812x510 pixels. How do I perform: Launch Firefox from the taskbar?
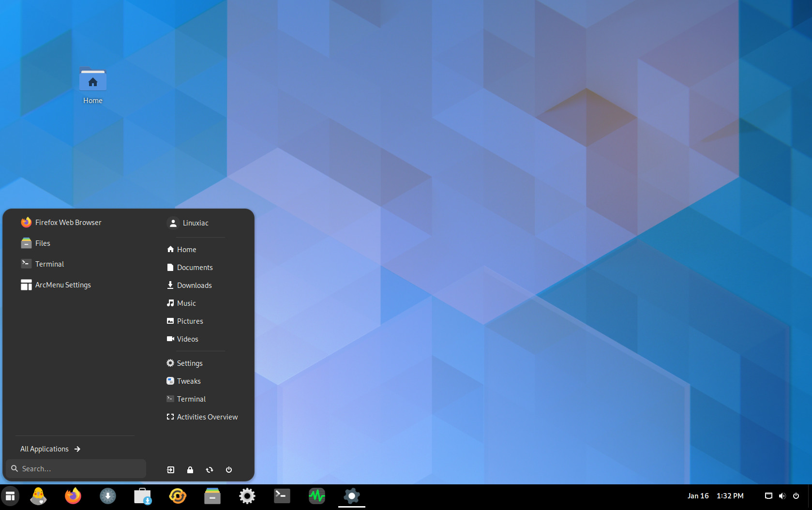click(x=73, y=496)
